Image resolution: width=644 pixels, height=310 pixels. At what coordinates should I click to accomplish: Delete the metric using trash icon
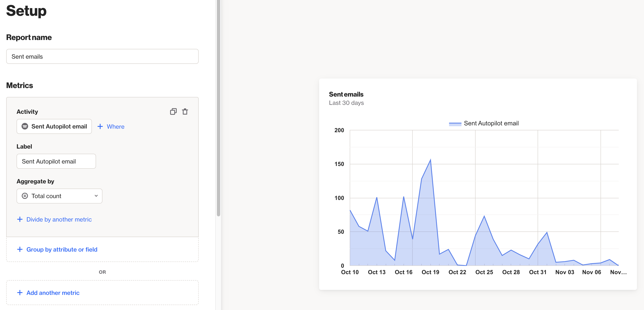(185, 111)
